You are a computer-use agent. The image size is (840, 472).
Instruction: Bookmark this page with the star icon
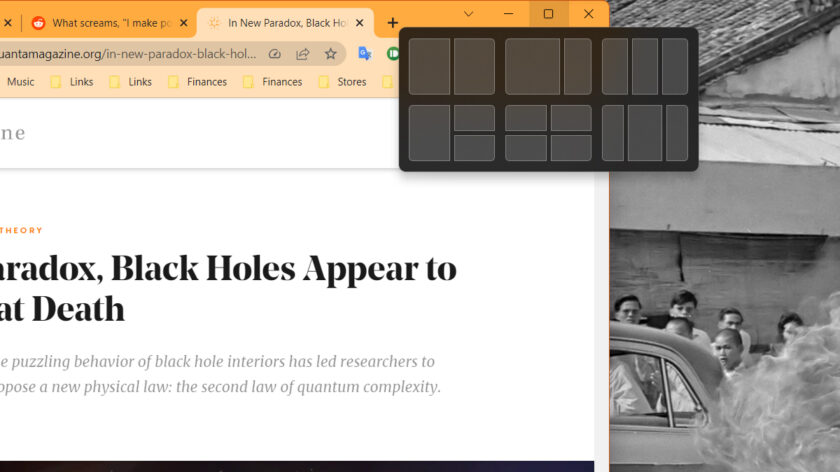tap(331, 54)
